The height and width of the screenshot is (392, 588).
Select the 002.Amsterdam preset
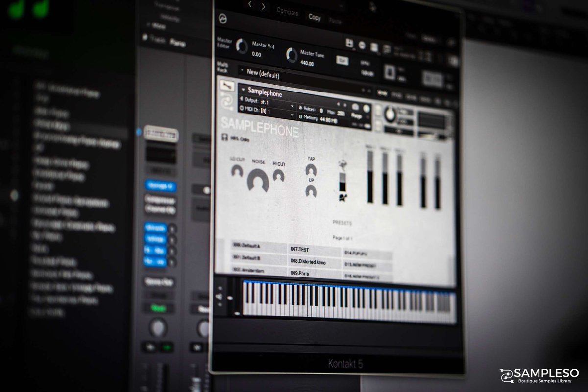coord(259,270)
